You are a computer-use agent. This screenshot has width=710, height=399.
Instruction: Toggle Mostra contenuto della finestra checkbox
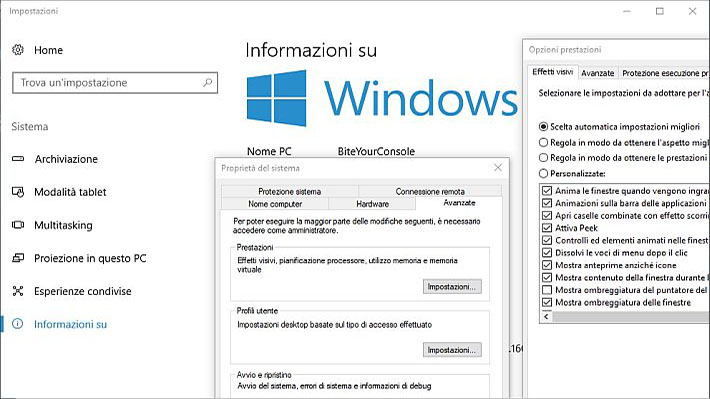(547, 278)
